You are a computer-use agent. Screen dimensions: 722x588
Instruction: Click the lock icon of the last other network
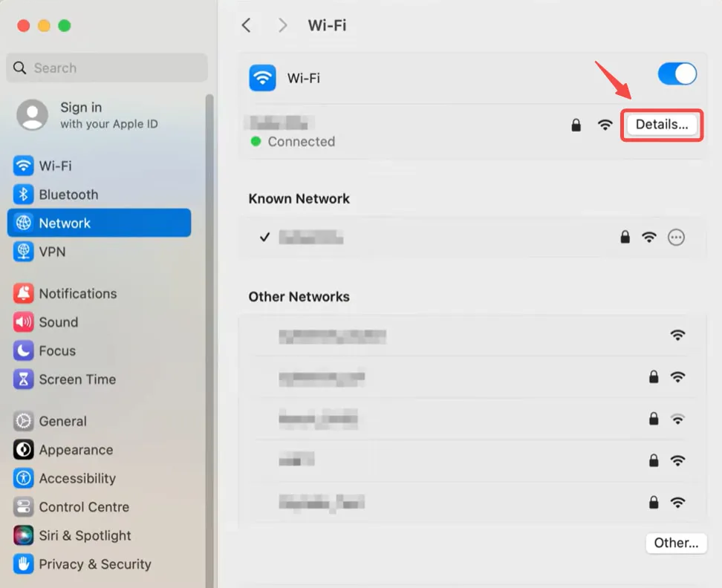pyautogui.click(x=654, y=502)
